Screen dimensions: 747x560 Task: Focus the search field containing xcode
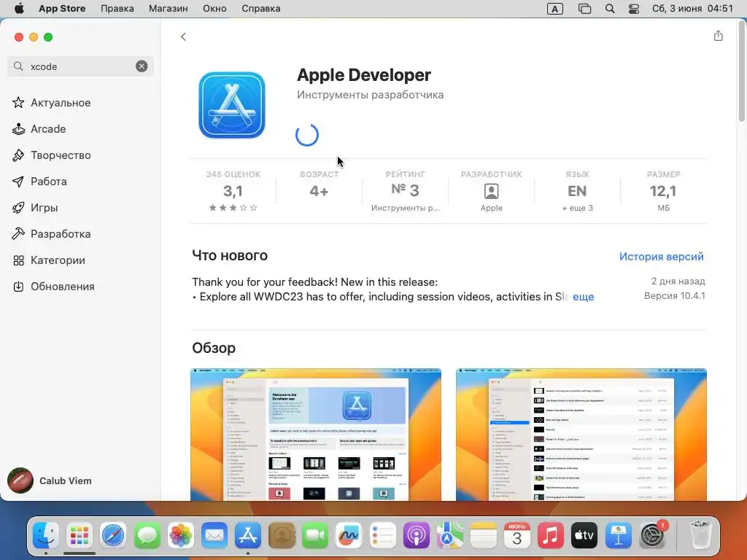point(80,66)
